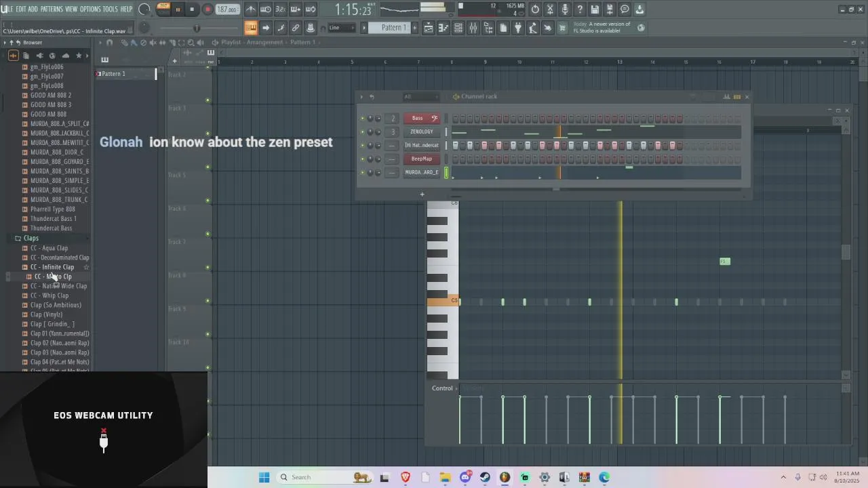Mute the BeepMap channel green LED
Image resolution: width=868 pixels, height=488 pixels.
coord(362,159)
